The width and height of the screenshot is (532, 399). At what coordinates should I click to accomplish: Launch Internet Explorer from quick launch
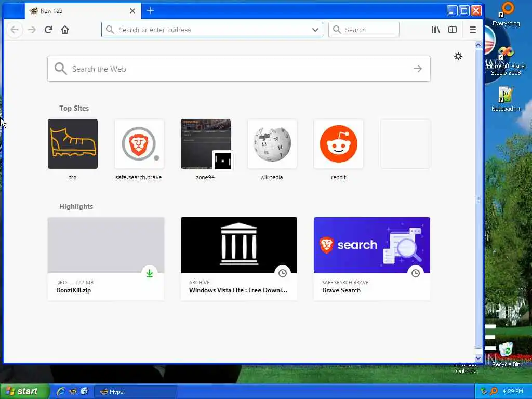pyautogui.click(x=61, y=392)
